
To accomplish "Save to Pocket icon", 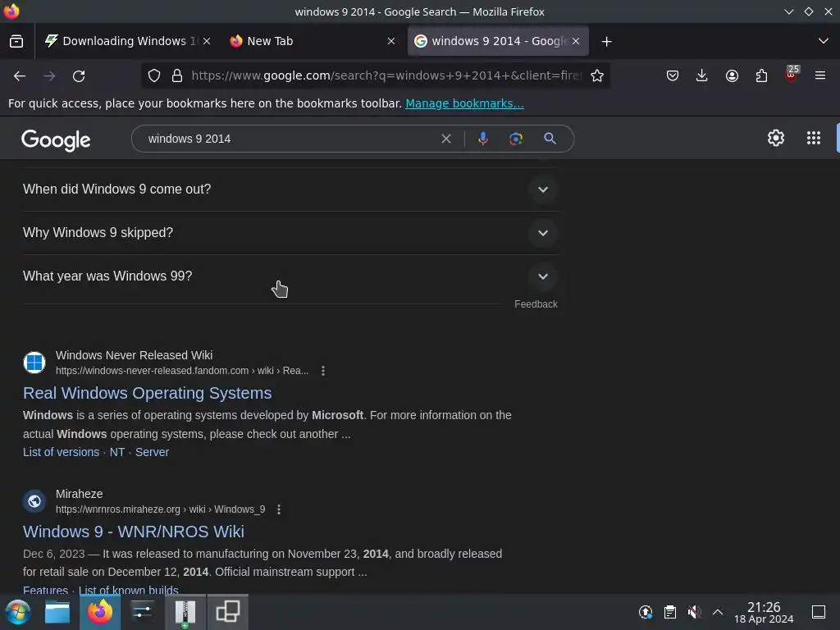I will tap(673, 75).
